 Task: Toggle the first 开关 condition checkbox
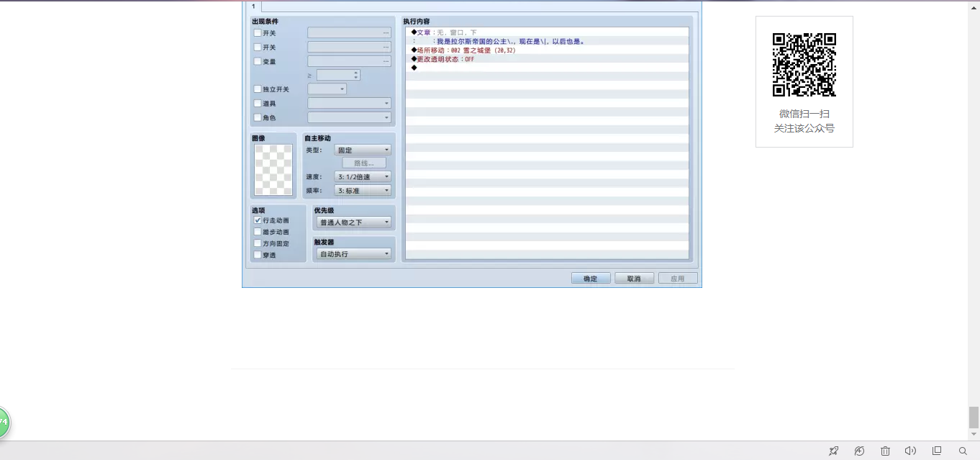click(x=258, y=33)
